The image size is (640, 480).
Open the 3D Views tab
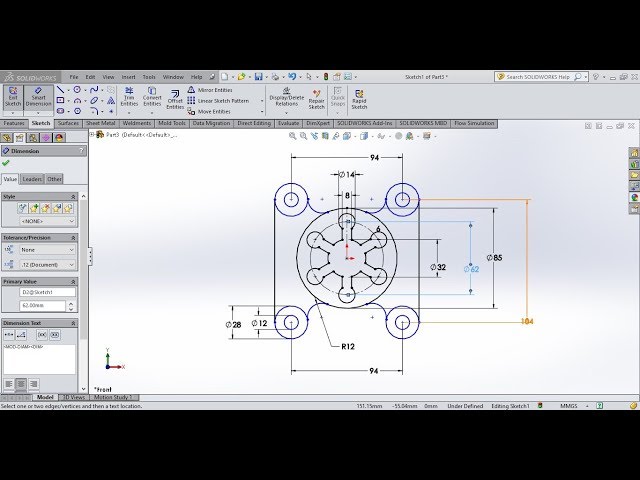point(73,397)
